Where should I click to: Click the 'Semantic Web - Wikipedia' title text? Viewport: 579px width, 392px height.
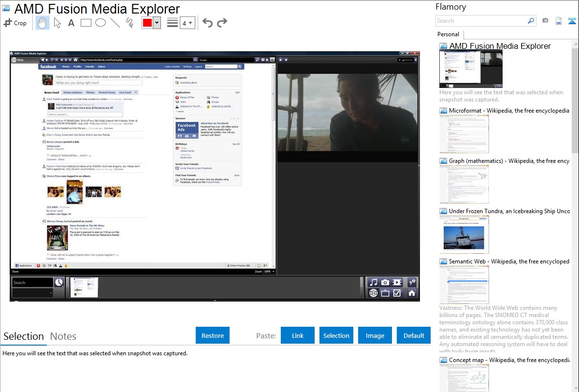tap(509, 261)
